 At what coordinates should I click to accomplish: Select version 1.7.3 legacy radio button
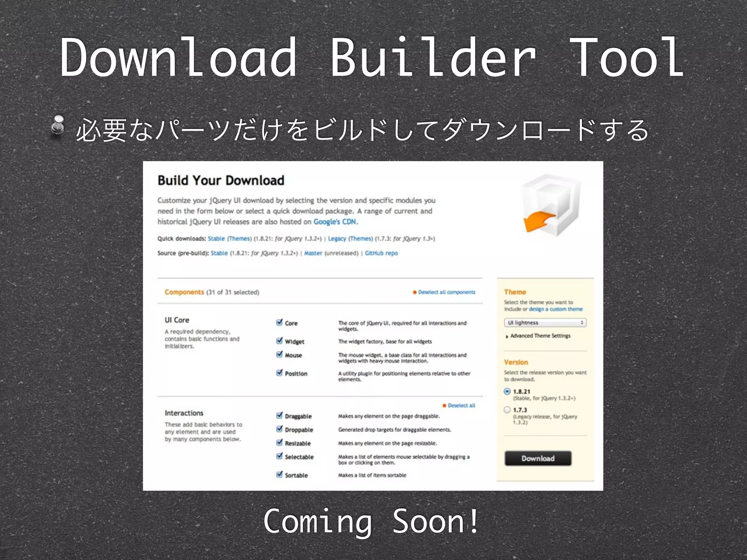pyautogui.click(x=507, y=410)
